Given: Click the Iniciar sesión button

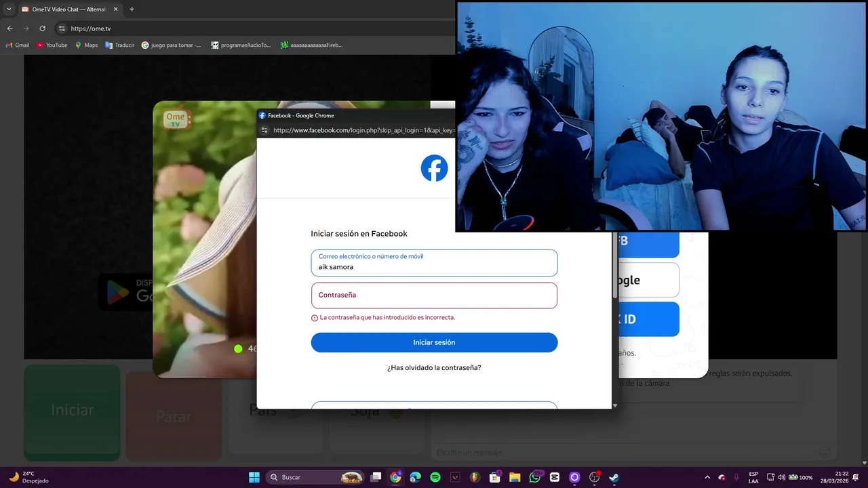Looking at the screenshot, I should pyautogui.click(x=434, y=342).
